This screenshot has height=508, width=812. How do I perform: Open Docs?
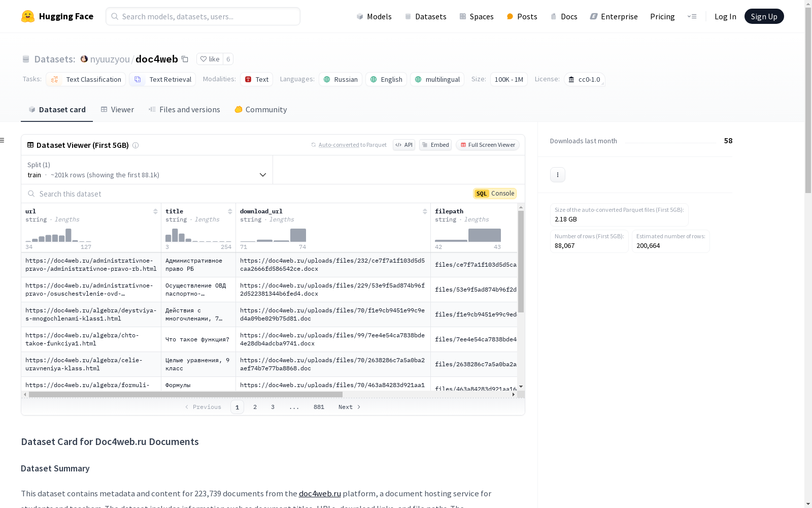564,16
